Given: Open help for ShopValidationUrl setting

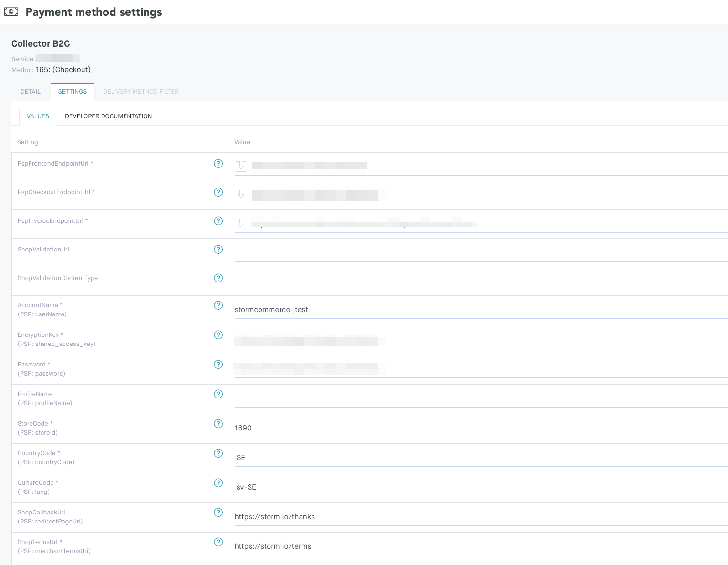Looking at the screenshot, I should [218, 250].
